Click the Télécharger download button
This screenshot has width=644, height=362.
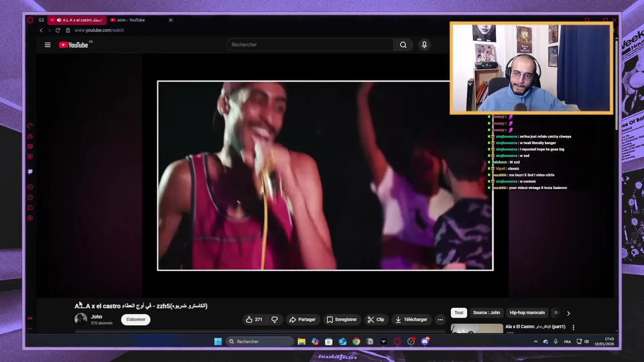[411, 319]
